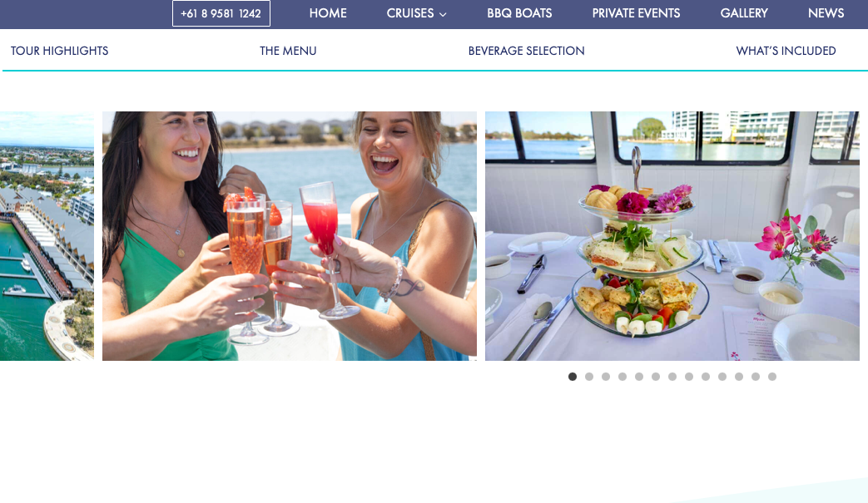Viewport: 868px width, 503px height.
Task: Jump to the last carousel dot
Action: click(x=772, y=377)
